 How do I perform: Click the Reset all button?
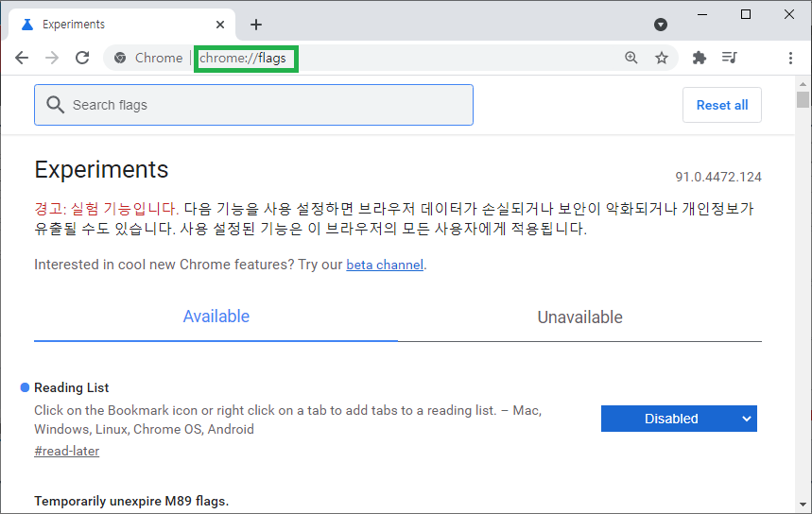[722, 105]
